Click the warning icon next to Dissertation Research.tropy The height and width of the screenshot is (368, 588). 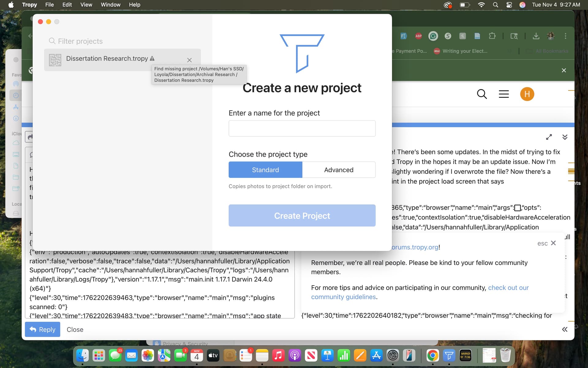pyautogui.click(x=152, y=58)
